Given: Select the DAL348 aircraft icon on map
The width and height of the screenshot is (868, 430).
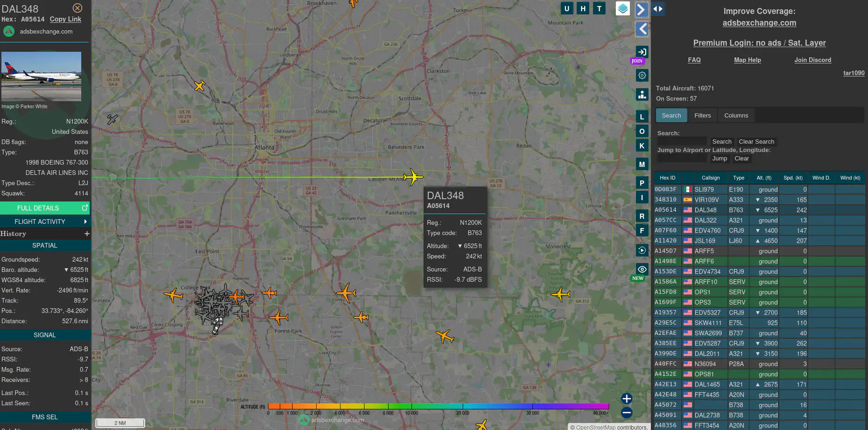Looking at the screenshot, I should pyautogui.click(x=413, y=177).
